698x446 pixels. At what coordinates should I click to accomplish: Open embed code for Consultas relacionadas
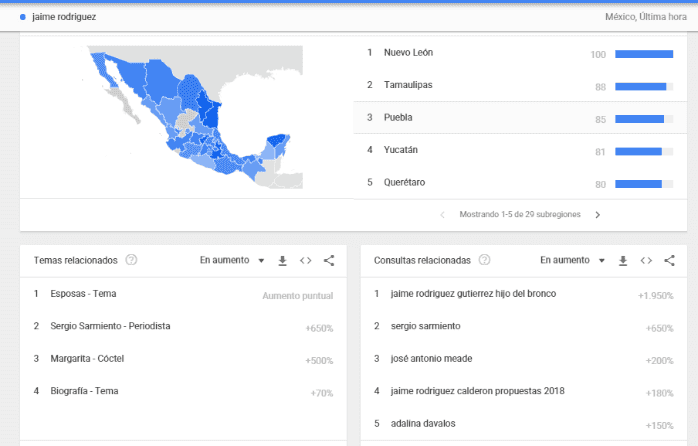click(x=647, y=261)
